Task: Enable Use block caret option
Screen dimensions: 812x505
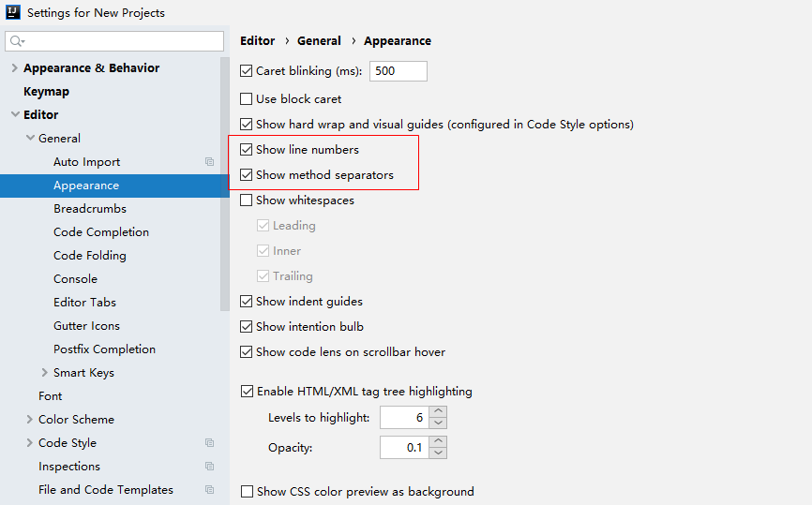Action: click(x=247, y=99)
